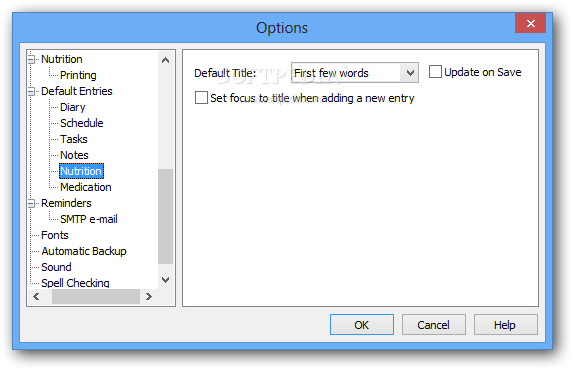Image resolution: width=573 pixels, height=370 pixels.
Task: Open the Default Title dropdown
Action: pyautogui.click(x=410, y=73)
